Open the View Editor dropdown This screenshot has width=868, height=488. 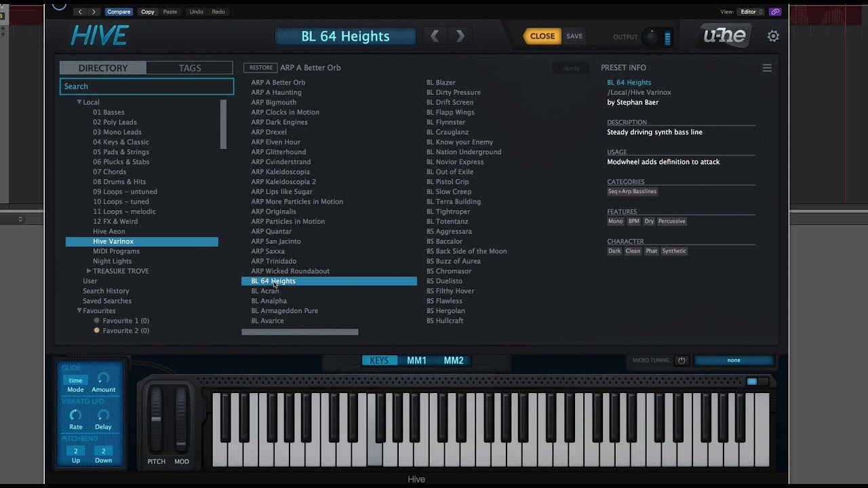pyautogui.click(x=751, y=12)
